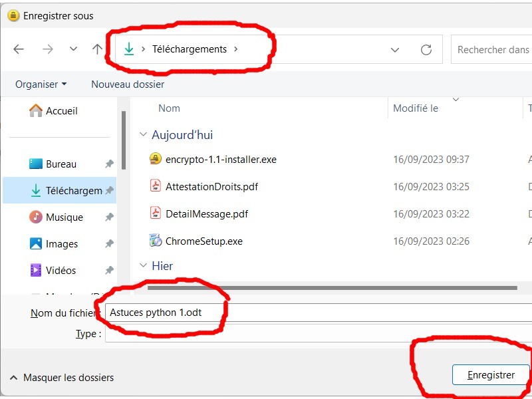Select the AttestationDroits.pdf file

211,187
